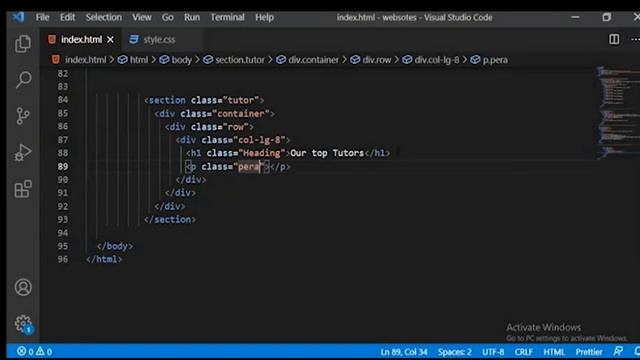The height and width of the screenshot is (360, 640).
Task: Open the Search view in activity bar
Action: [x=23, y=79]
